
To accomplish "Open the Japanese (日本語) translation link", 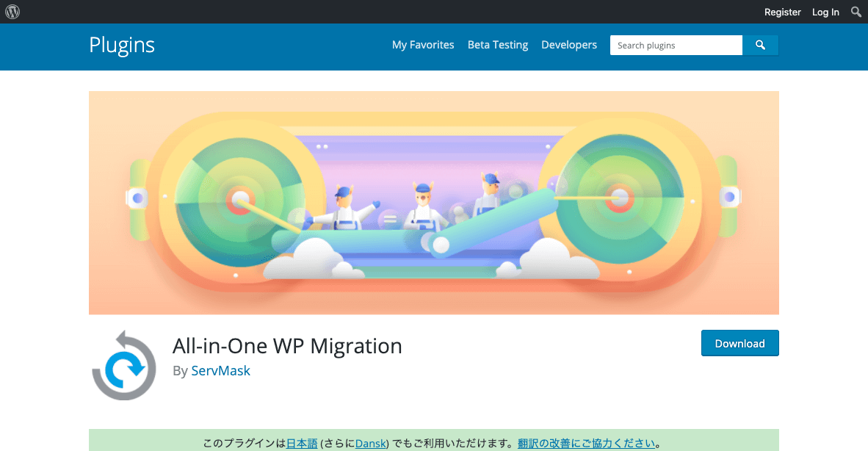I will [301, 443].
